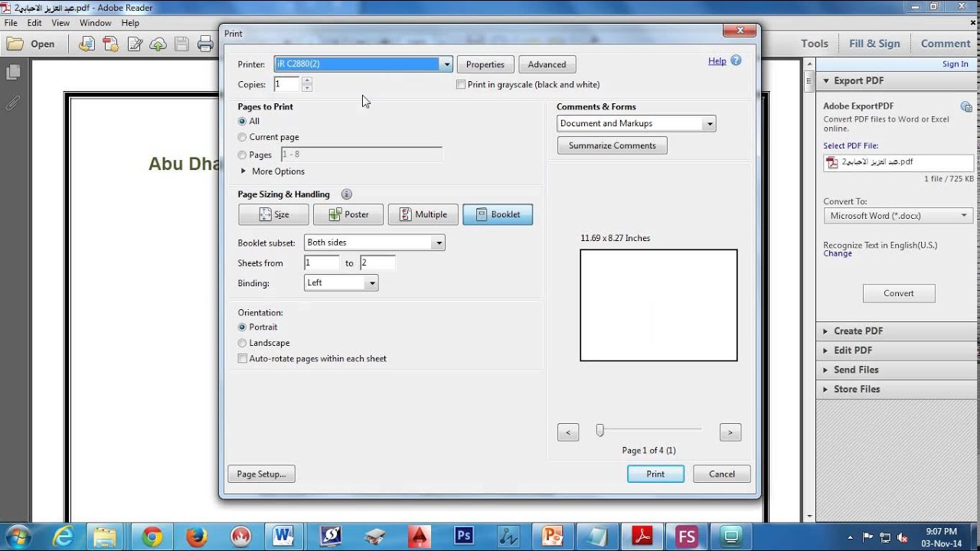Open Microsoft Word from the taskbar
The height and width of the screenshot is (551, 980).
(x=283, y=536)
